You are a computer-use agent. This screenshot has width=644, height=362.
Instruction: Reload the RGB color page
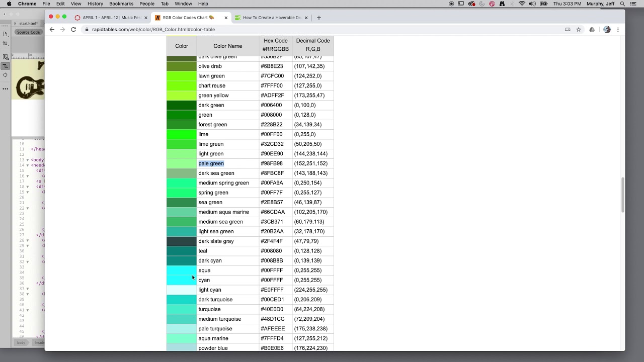point(73,30)
